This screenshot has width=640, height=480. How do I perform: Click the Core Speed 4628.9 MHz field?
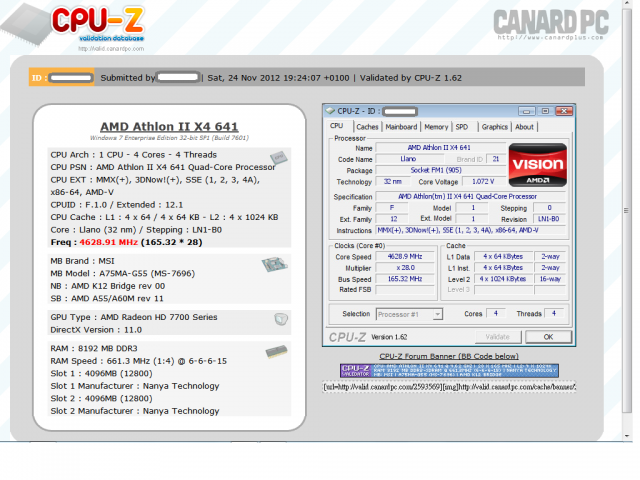(405, 256)
